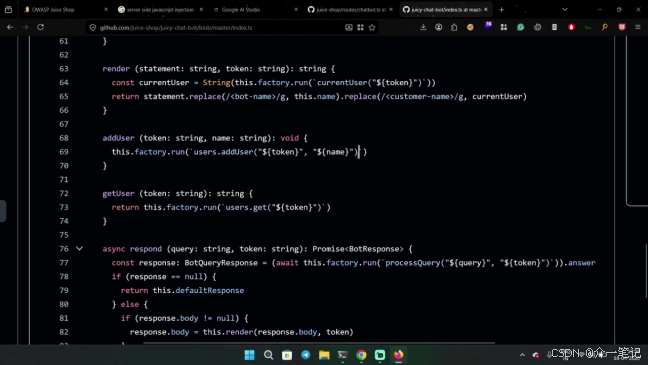Click 'getUser' function name on line 72

pos(119,193)
